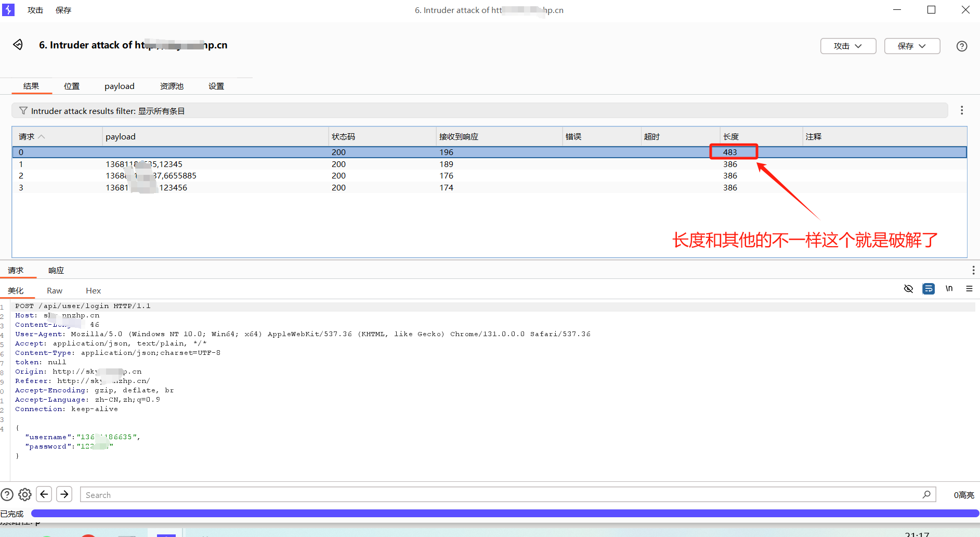Image resolution: width=980 pixels, height=537 pixels.
Task: Sort by the payload column header
Action: click(215, 136)
